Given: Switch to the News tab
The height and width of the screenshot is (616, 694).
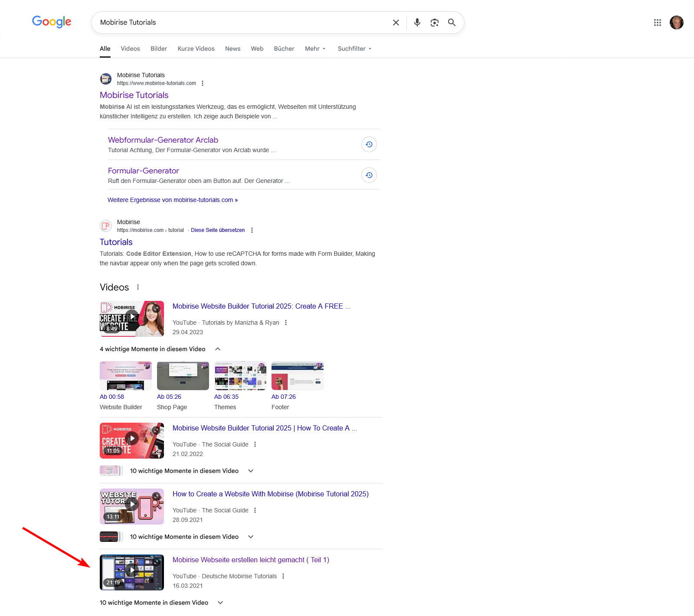Looking at the screenshot, I should coord(232,49).
